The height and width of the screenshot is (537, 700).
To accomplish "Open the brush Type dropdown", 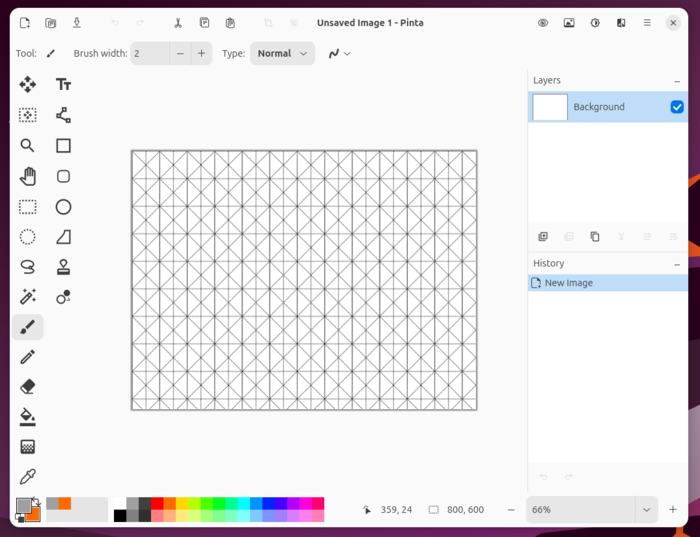I will (x=282, y=54).
